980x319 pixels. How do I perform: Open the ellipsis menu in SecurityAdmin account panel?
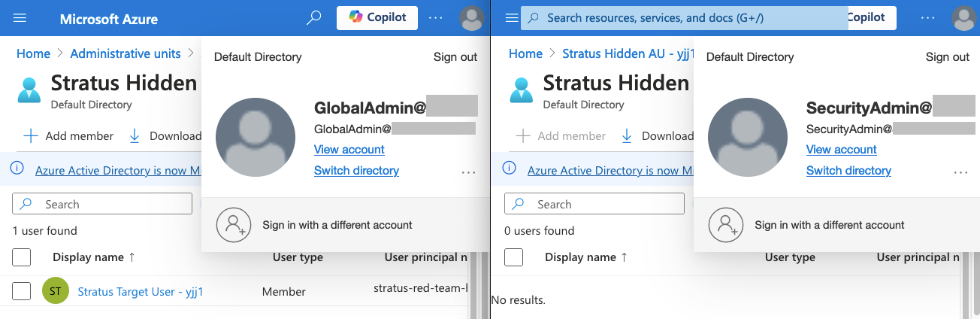point(960,172)
